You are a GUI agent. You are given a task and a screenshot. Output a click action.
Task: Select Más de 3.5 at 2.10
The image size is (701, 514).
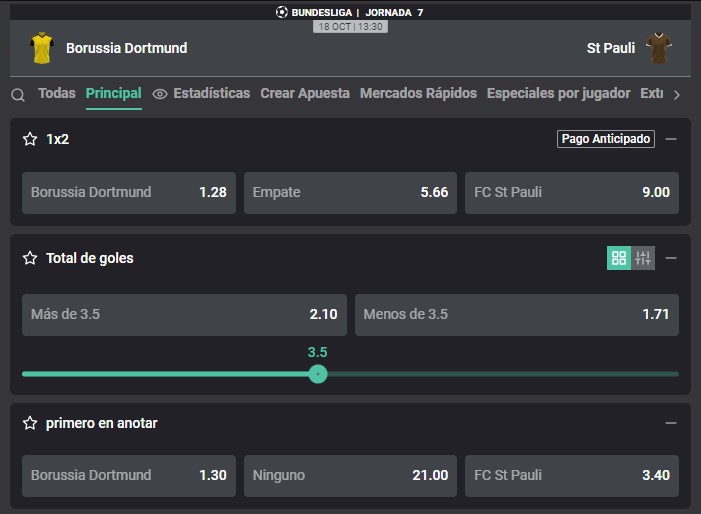click(184, 315)
